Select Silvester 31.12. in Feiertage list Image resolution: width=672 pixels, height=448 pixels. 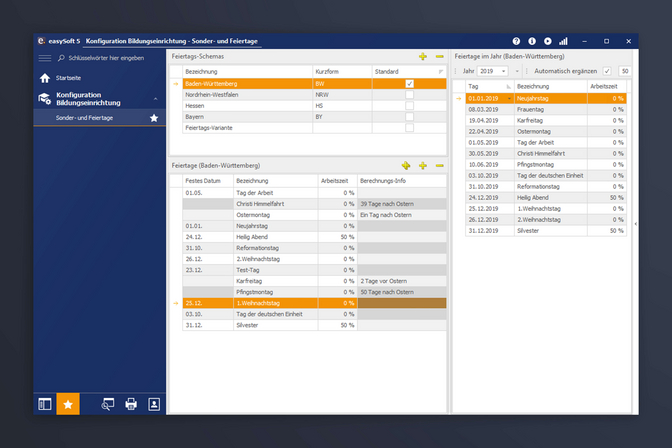click(x=315, y=325)
